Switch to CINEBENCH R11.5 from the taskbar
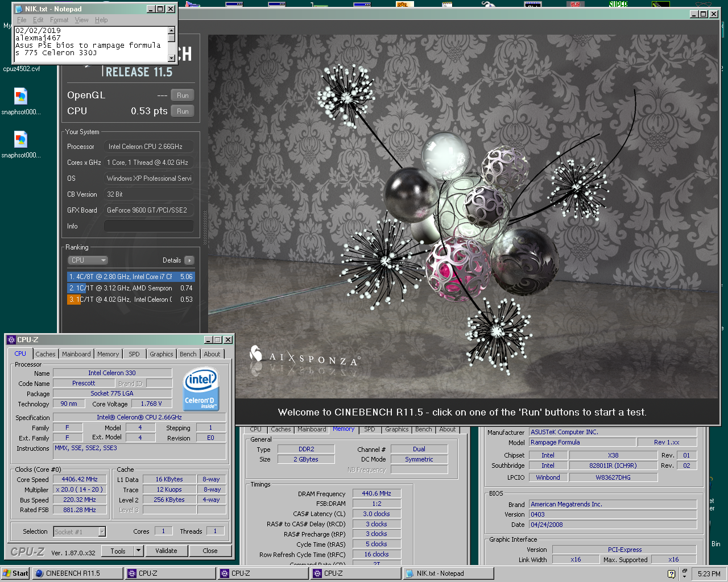728x582 pixels. pyautogui.click(x=77, y=573)
